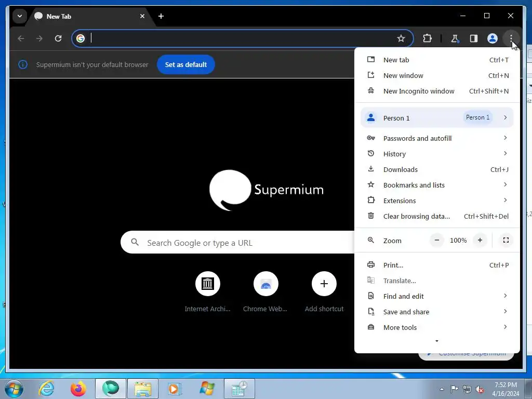Click the Supermium taskbar icon
532x399 pixels.
click(x=111, y=389)
